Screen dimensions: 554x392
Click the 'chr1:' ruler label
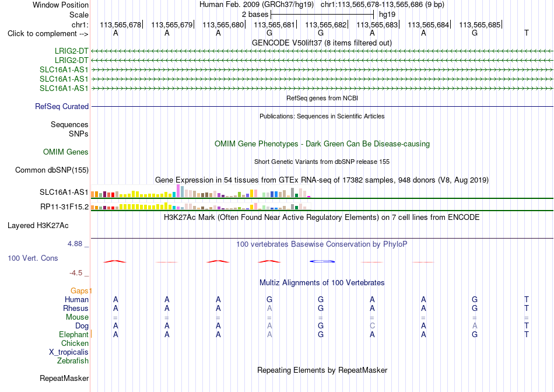tap(80, 24)
